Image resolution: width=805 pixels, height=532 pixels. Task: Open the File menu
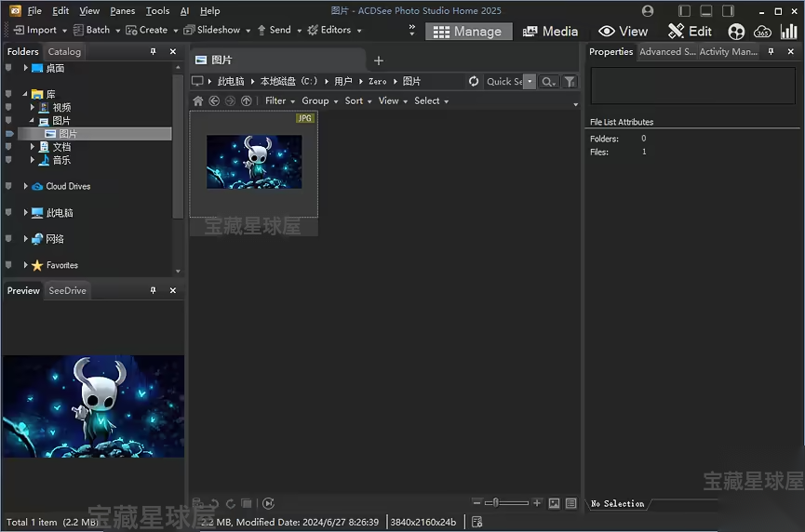(x=34, y=11)
